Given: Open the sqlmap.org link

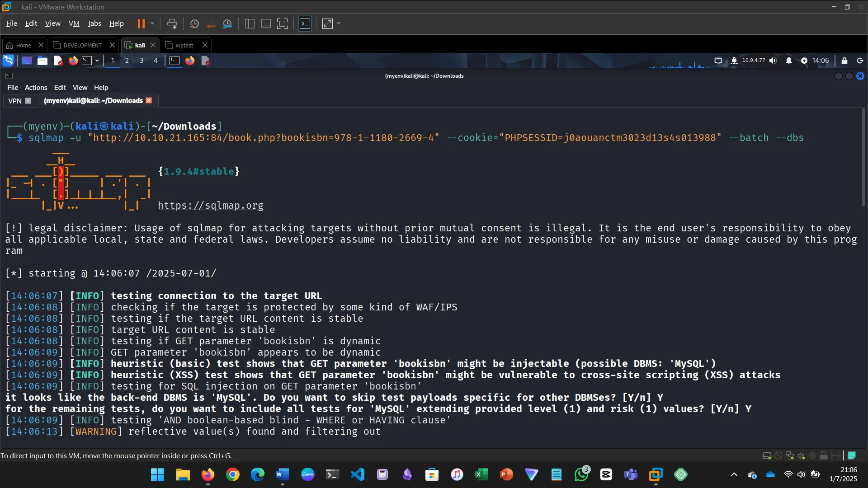Looking at the screenshot, I should click(x=210, y=205).
